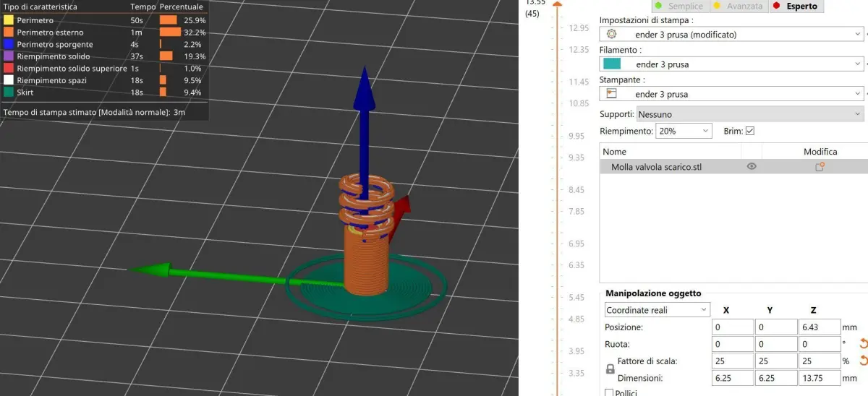Click the printer preset icon
The height and width of the screenshot is (396, 868).
[x=612, y=94]
